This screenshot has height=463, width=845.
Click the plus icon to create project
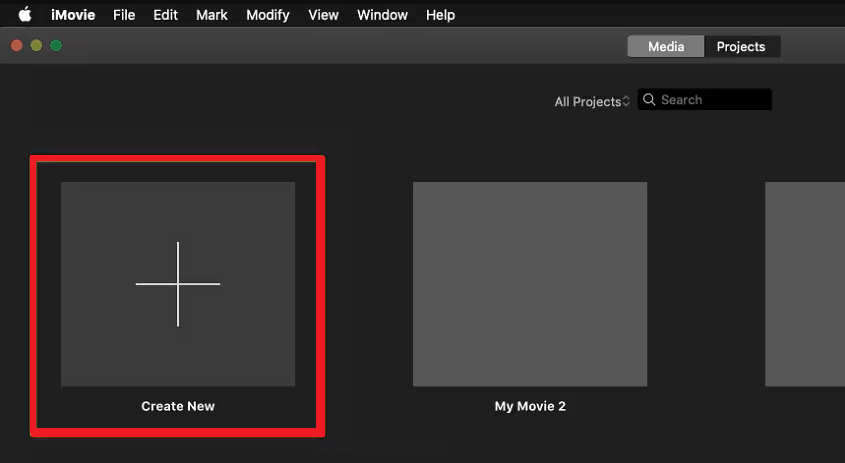[178, 284]
